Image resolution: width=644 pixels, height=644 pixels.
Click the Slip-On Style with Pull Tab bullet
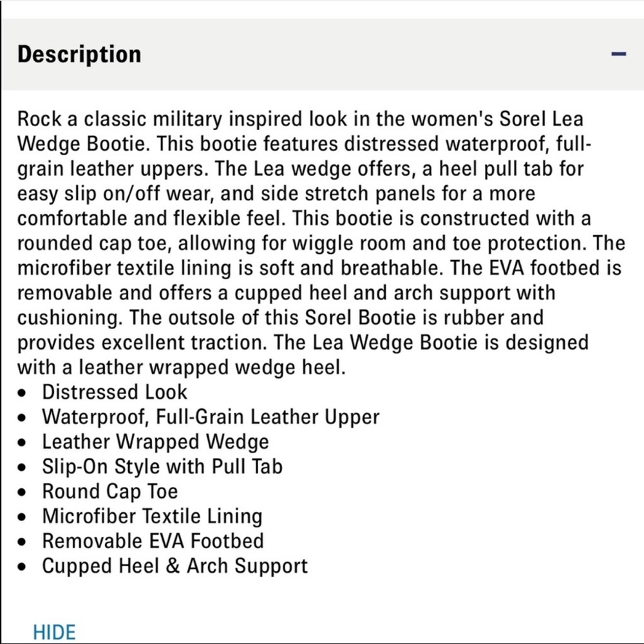[163, 466]
